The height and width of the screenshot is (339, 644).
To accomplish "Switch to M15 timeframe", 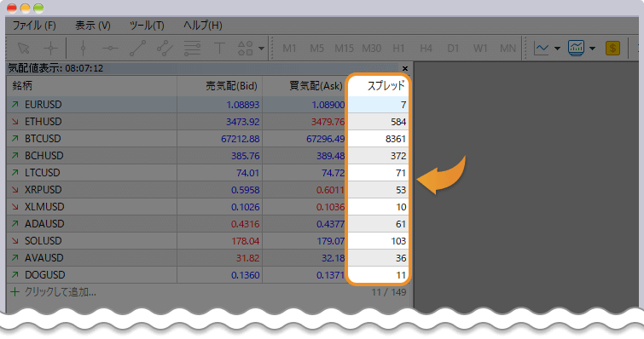I will point(345,49).
